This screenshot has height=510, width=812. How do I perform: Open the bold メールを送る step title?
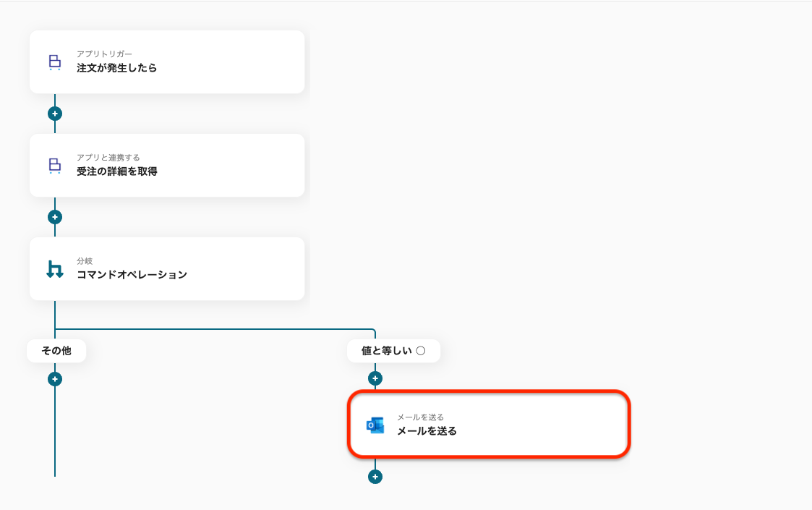click(x=427, y=431)
